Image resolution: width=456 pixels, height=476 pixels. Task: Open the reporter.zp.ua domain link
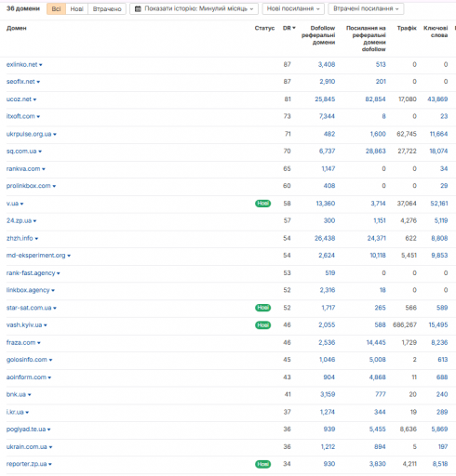pos(26,464)
